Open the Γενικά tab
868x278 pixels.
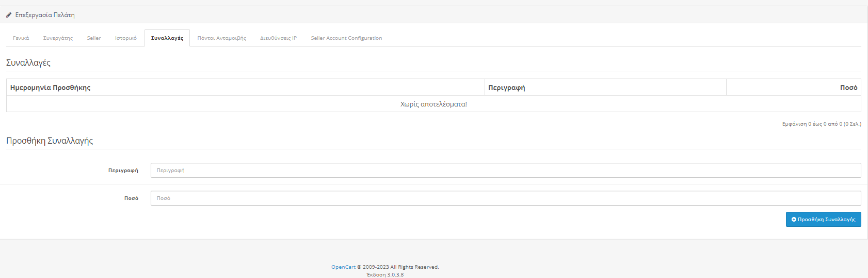click(x=21, y=38)
